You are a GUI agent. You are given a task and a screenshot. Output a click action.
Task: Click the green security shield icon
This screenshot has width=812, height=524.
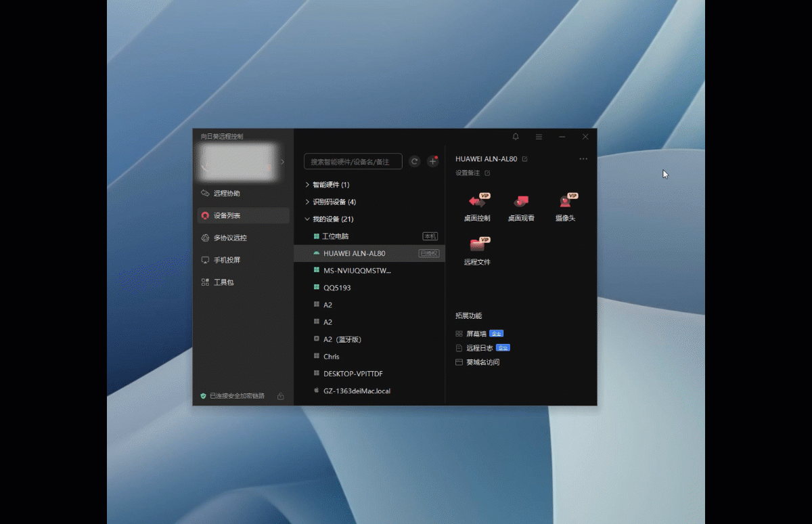203,396
